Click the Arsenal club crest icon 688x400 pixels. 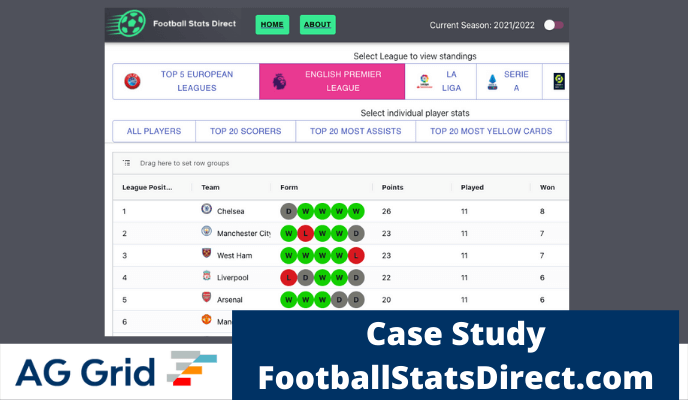coord(207,299)
